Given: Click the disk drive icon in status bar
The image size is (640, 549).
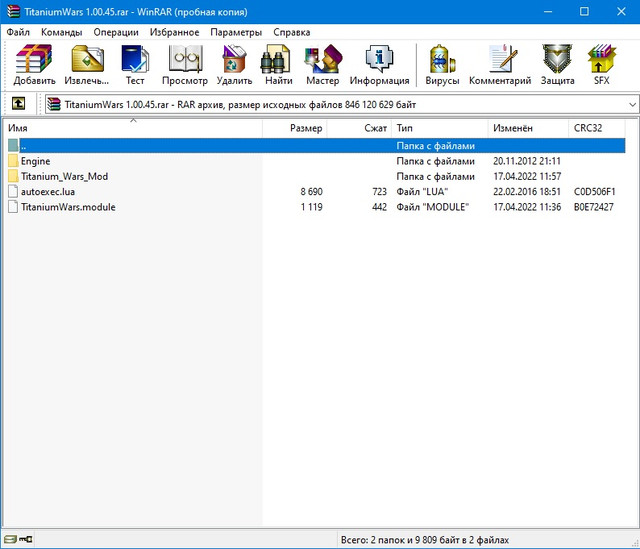Looking at the screenshot, I should click(11, 540).
